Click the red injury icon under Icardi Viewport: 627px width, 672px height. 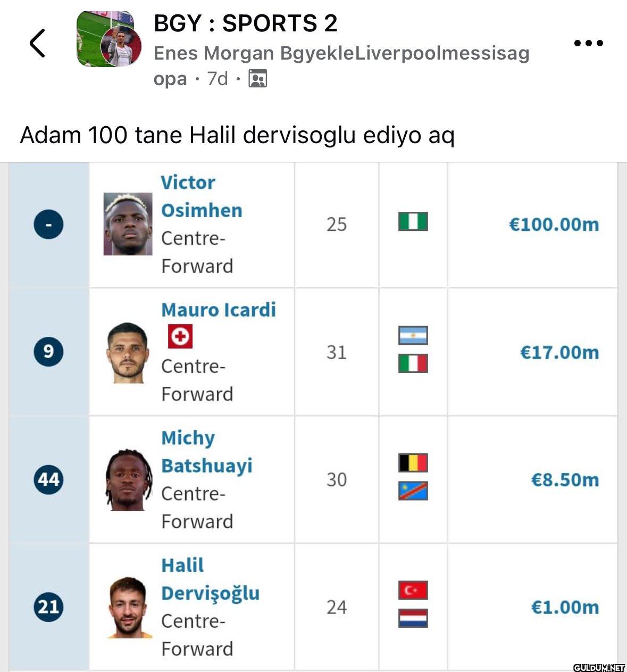pyautogui.click(x=180, y=337)
